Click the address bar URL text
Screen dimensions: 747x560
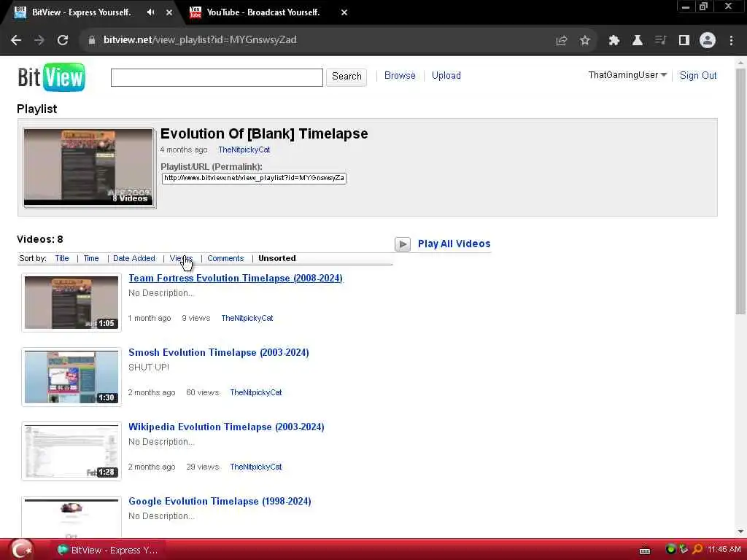[x=200, y=39]
